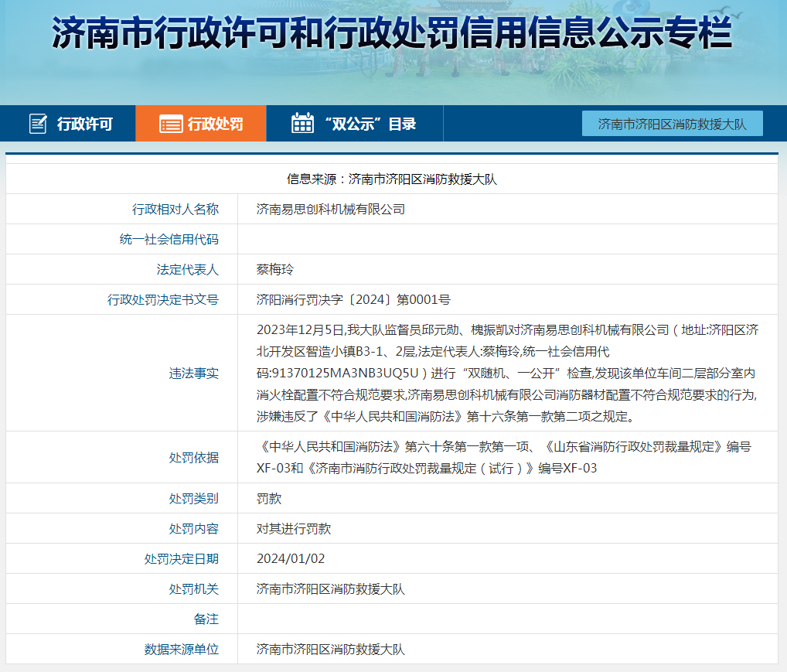
Task: Open the 行政许可 tab
Action: pos(68,124)
